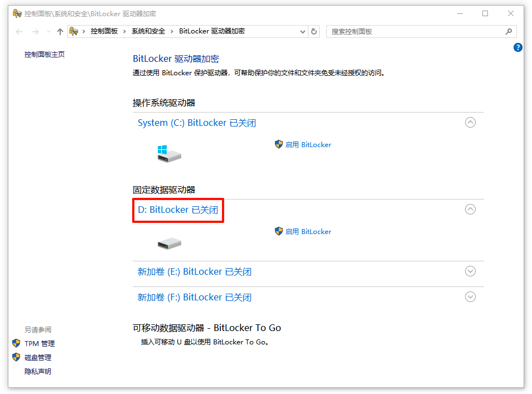Click 新加卷 (F:) BitLocker 已关闭 link

(195, 298)
